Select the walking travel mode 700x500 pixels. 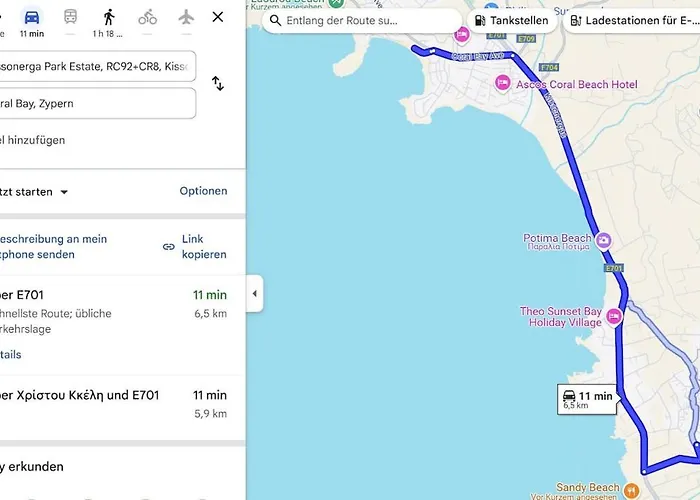tap(108, 18)
